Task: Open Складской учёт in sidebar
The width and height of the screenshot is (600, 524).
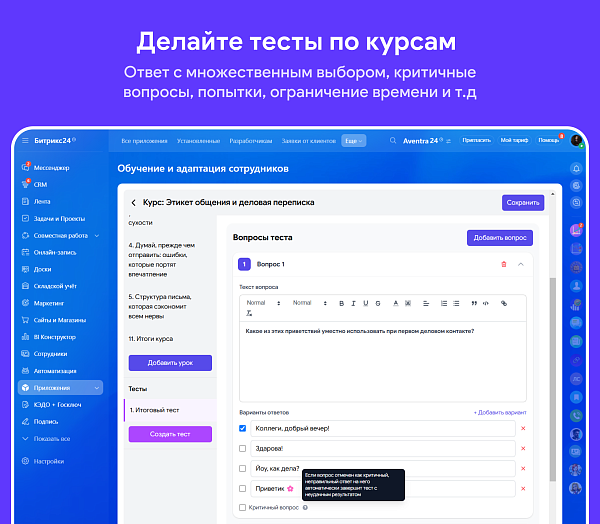Action: tap(55, 286)
